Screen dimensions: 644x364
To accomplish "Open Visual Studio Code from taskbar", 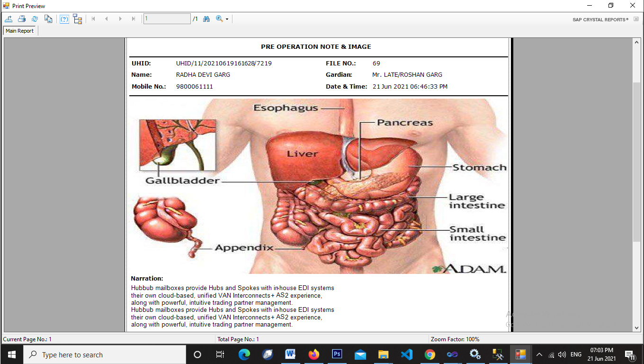I will [407, 355].
